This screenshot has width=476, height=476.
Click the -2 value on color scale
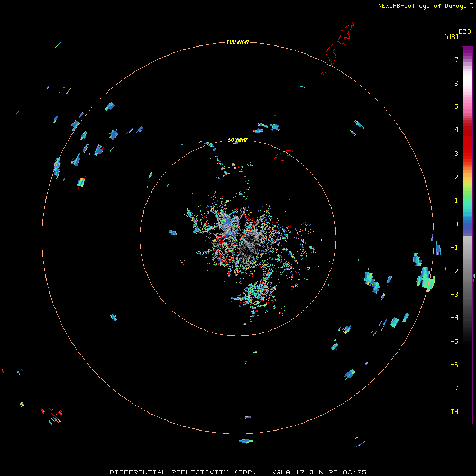[454, 271]
